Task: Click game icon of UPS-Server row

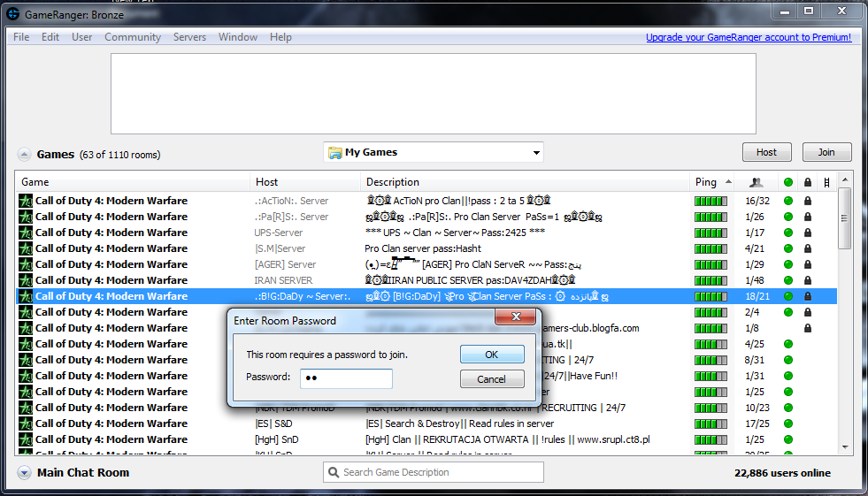Action: tap(26, 233)
